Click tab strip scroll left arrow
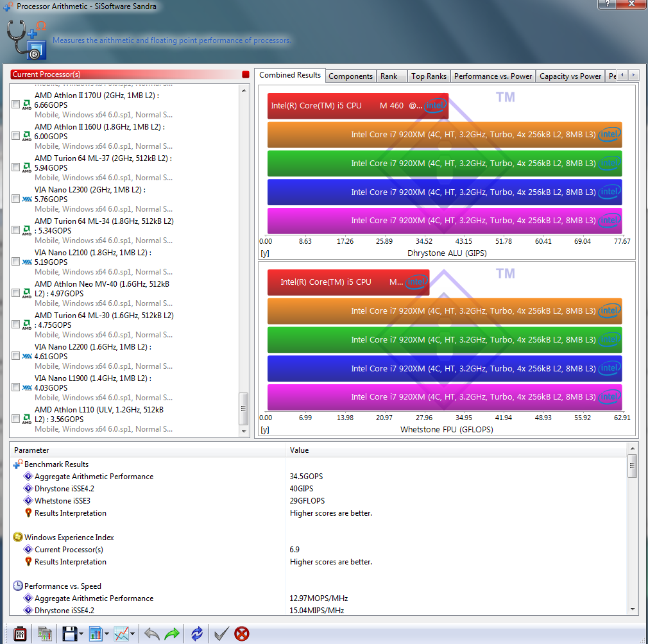 coord(622,75)
